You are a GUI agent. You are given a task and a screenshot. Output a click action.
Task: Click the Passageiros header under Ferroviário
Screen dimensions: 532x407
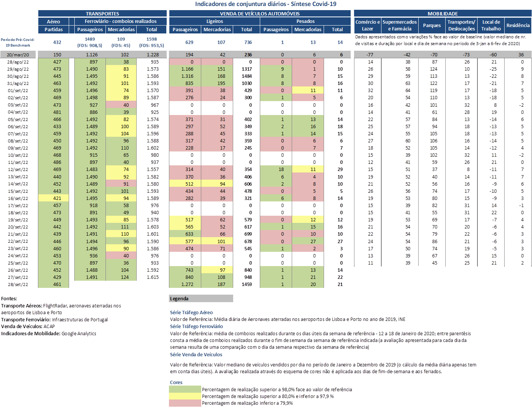90,29
